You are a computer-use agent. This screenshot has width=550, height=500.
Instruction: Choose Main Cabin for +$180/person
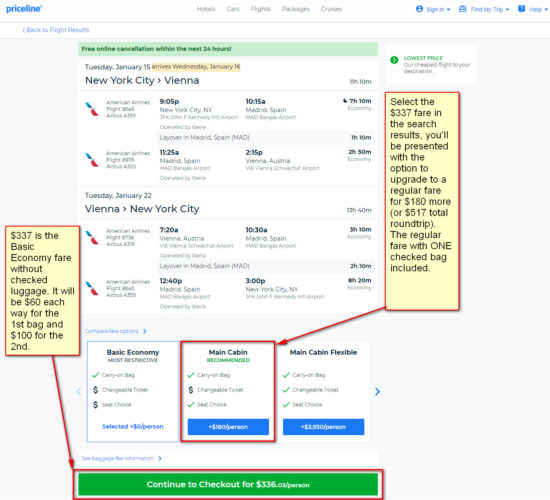tap(228, 427)
